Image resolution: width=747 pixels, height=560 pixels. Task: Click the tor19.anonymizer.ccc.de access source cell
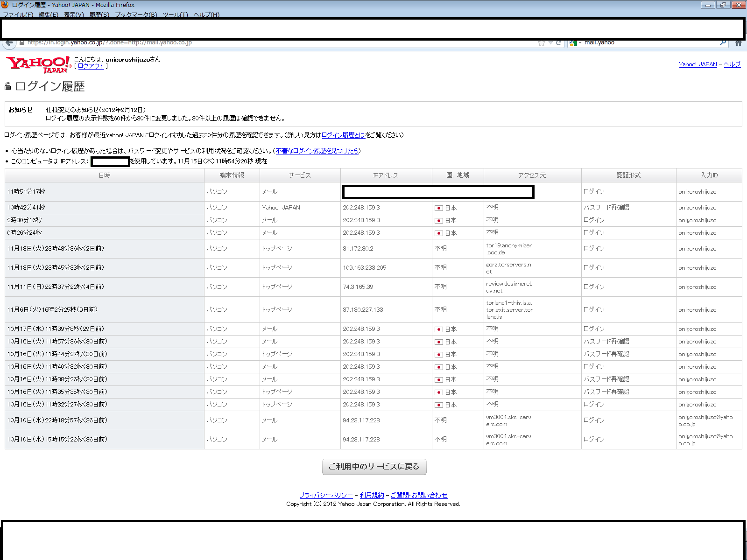tap(532, 249)
